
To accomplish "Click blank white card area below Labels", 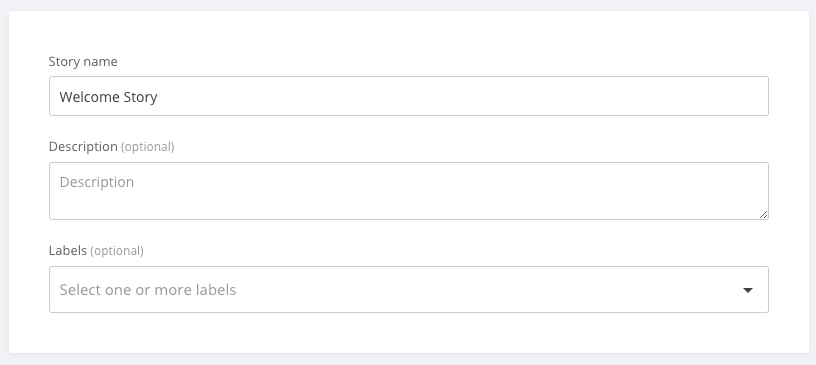I will point(409,333).
